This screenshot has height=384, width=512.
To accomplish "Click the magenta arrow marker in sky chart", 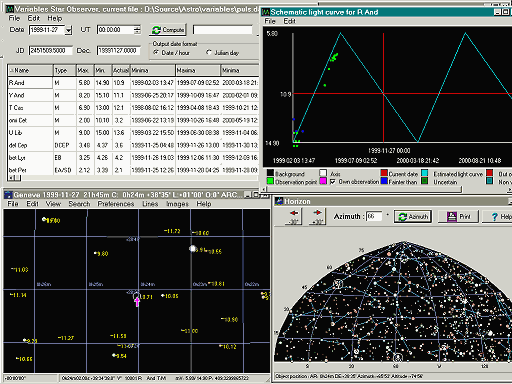I will [137, 302].
